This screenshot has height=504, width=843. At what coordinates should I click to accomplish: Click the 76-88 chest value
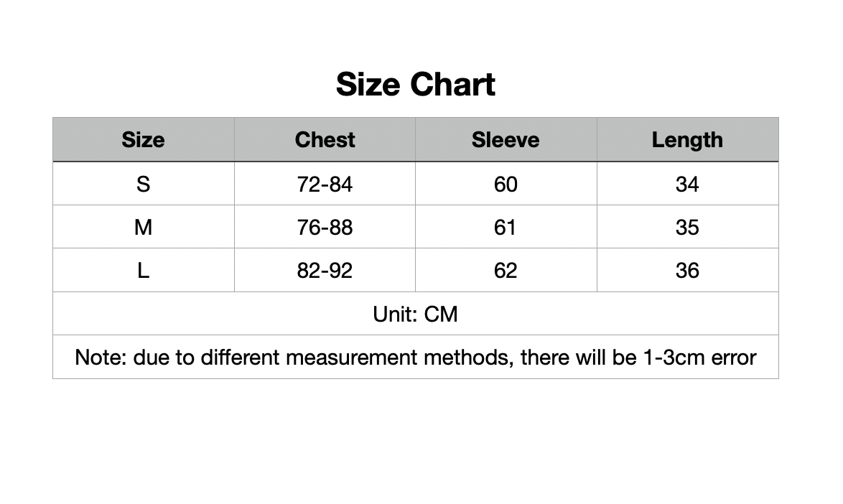(325, 228)
